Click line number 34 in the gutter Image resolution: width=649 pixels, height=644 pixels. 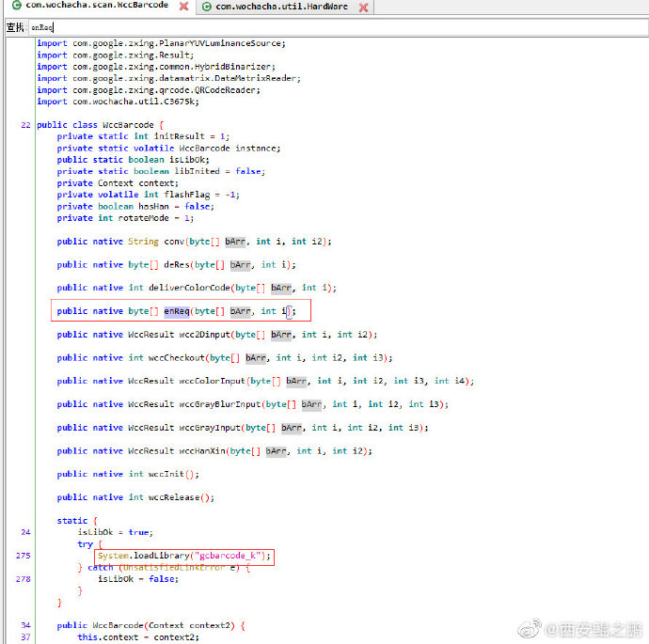(x=25, y=625)
